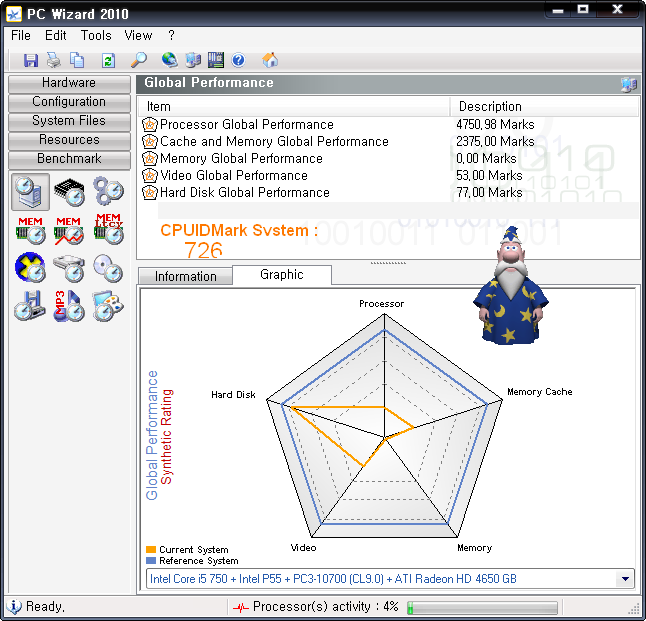Open the ? help menu
Image resolution: width=646 pixels, height=621 pixels.
click(x=171, y=35)
